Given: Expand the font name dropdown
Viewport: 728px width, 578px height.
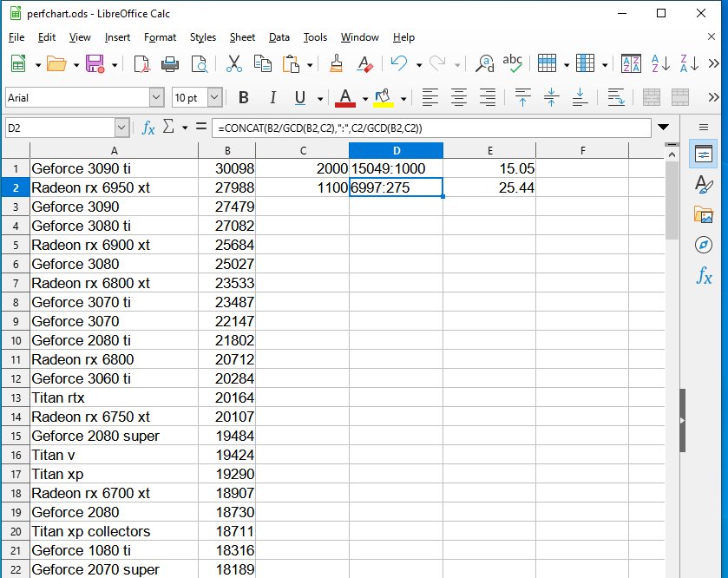Looking at the screenshot, I should [x=156, y=97].
